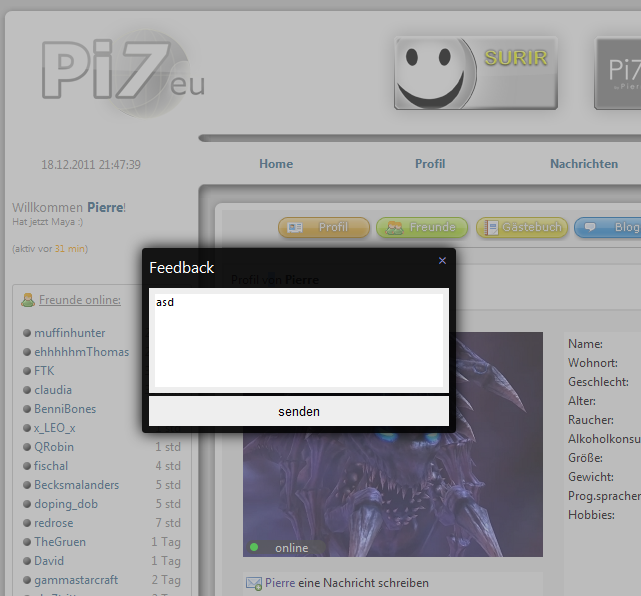Switch to the Gästebuch tab
The width and height of the screenshot is (641, 596).
[x=522, y=228]
